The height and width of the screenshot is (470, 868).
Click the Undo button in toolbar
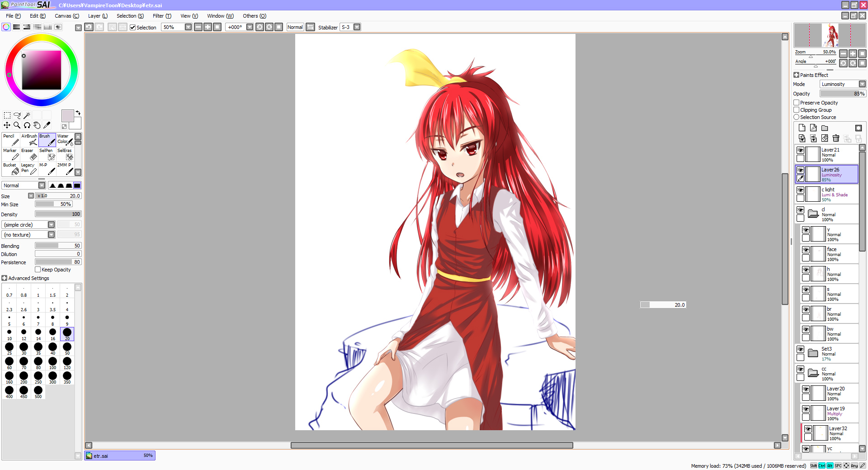pos(89,27)
